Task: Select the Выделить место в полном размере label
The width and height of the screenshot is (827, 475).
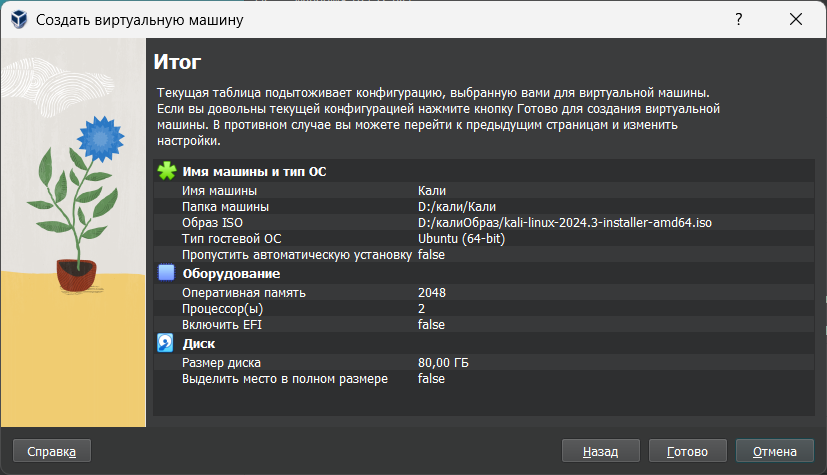Action: 285,379
